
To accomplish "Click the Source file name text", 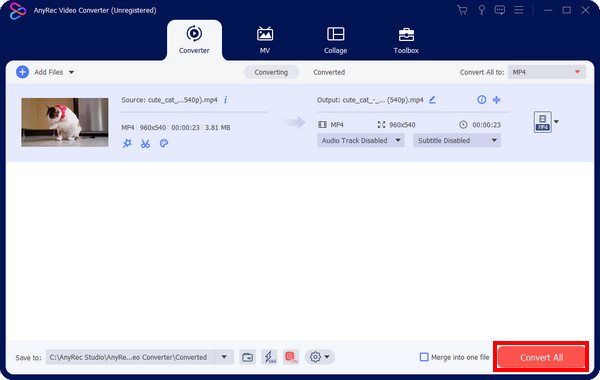I will [169, 100].
